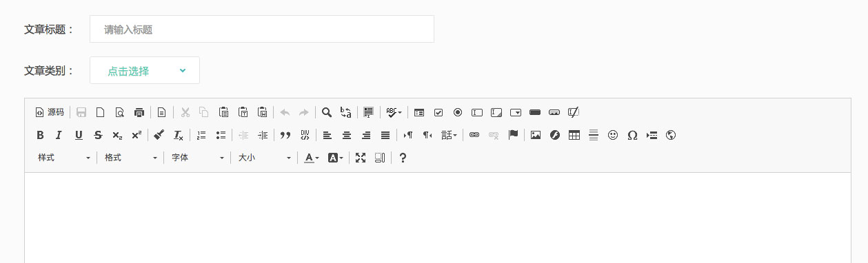Screen dimensions: 868x263
Task: Insert an Image Button form element
Action: click(x=554, y=112)
